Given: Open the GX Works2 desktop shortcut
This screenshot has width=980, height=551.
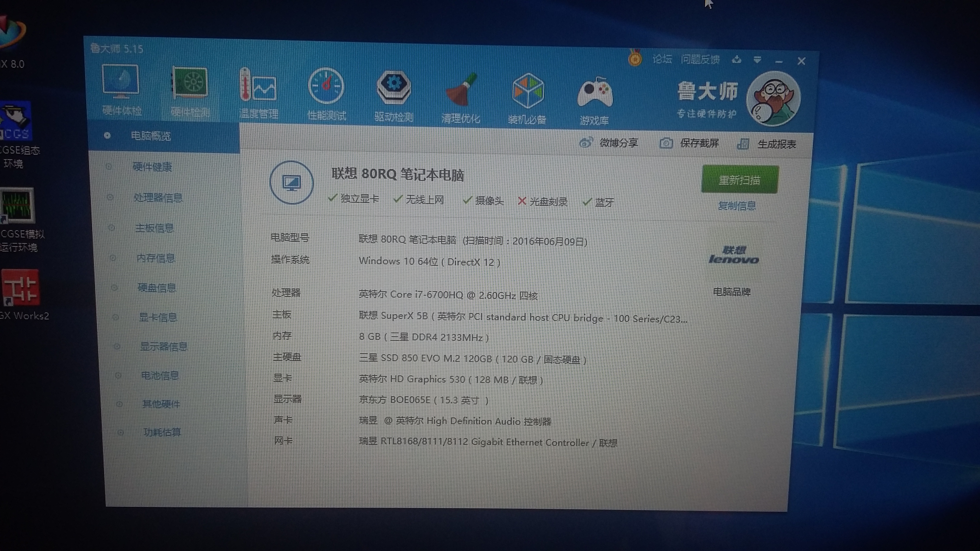Looking at the screenshot, I should click(23, 295).
